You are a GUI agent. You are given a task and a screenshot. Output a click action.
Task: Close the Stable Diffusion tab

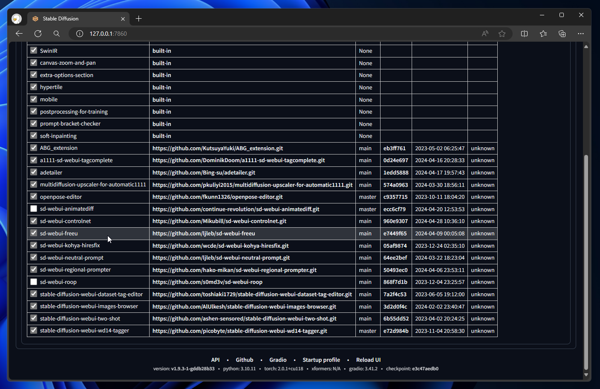click(x=123, y=19)
